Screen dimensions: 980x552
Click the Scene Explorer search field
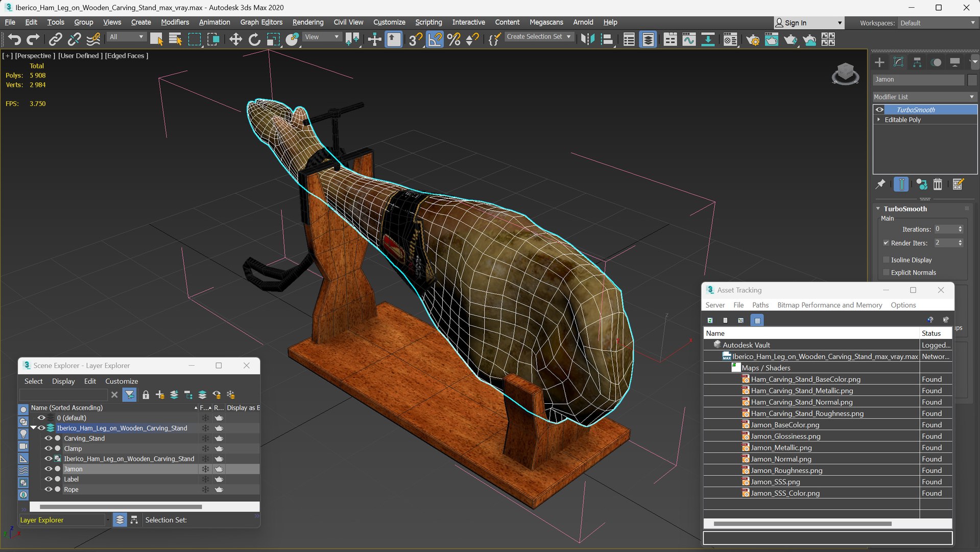click(x=63, y=395)
